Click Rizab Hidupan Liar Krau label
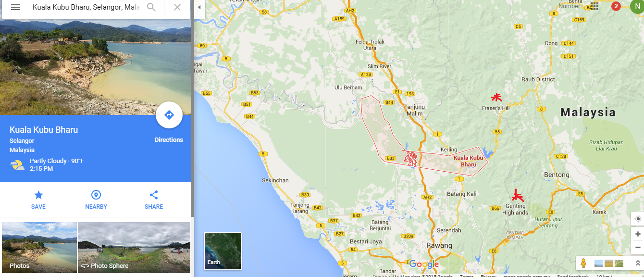Image resolution: width=644 pixels, height=277 pixels. pyautogui.click(x=606, y=145)
